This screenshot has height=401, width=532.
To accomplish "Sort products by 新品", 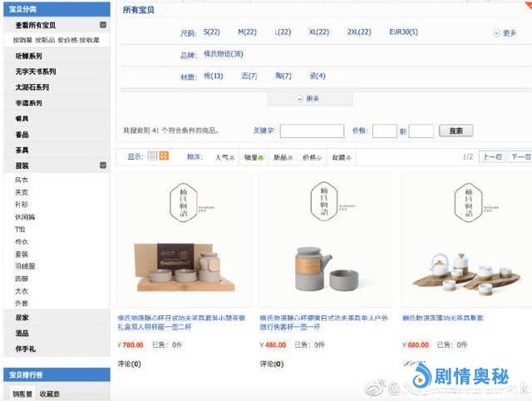I will (x=283, y=157).
